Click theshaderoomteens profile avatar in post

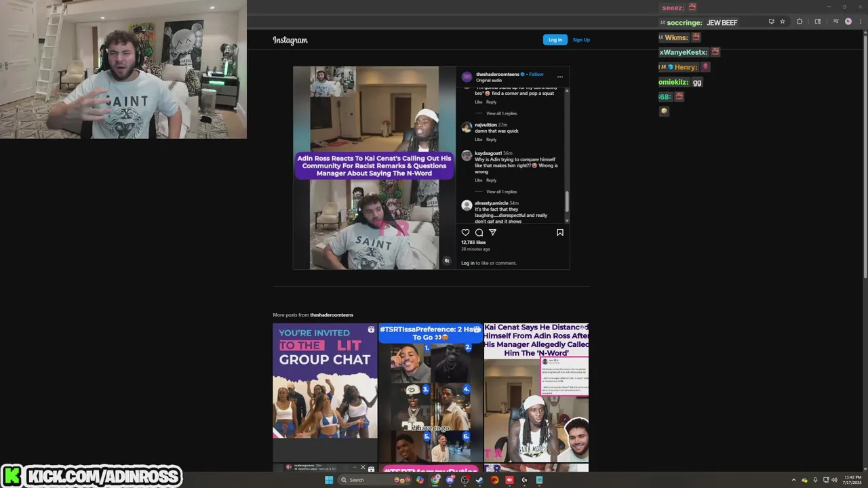(x=467, y=77)
